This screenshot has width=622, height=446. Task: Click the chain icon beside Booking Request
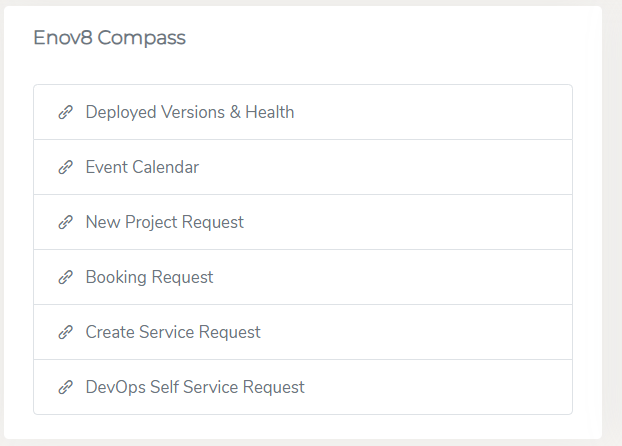pos(66,277)
